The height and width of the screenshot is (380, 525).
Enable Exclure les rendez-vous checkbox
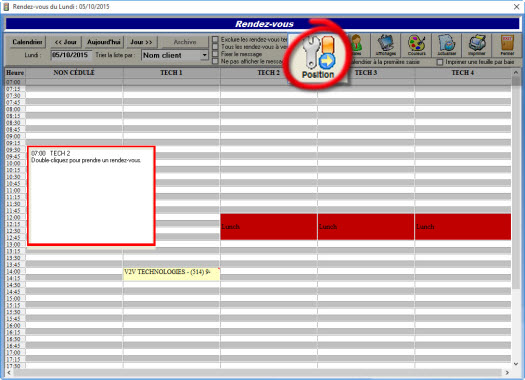[215, 40]
